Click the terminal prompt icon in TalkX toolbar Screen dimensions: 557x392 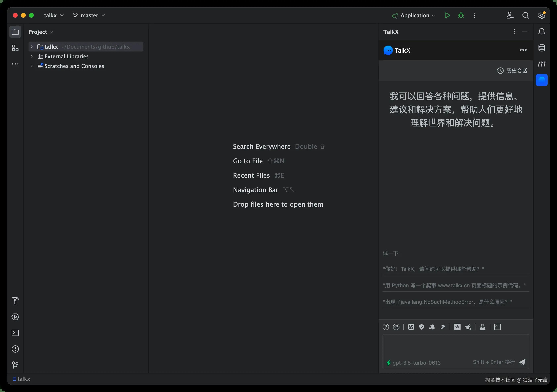click(497, 327)
